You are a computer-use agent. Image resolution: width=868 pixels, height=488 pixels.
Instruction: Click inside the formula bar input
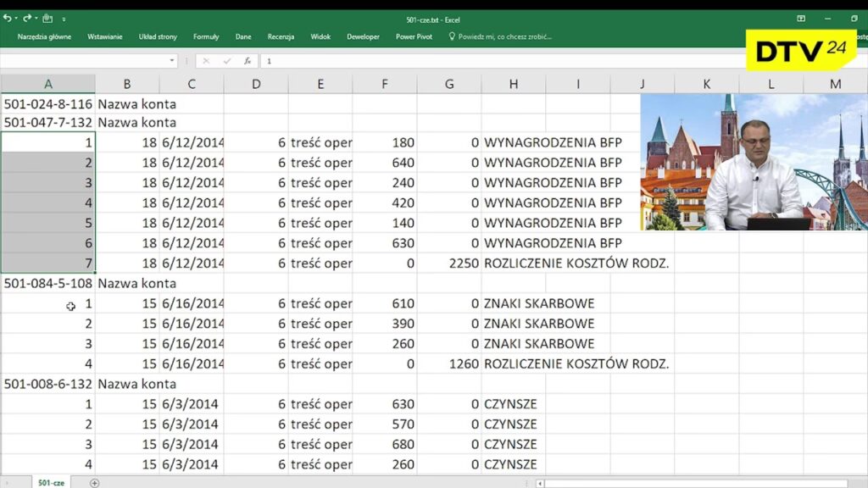[x=509, y=61]
